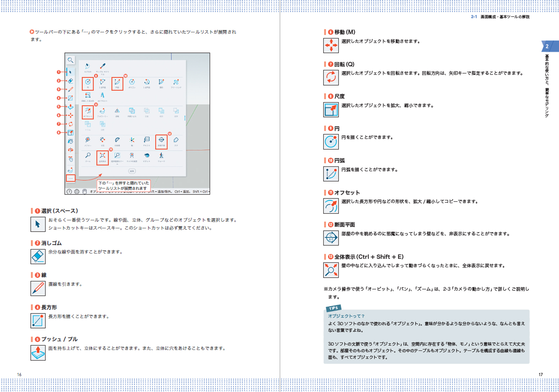Pick the Eraser tool in the vertical toolbar

click(70, 81)
